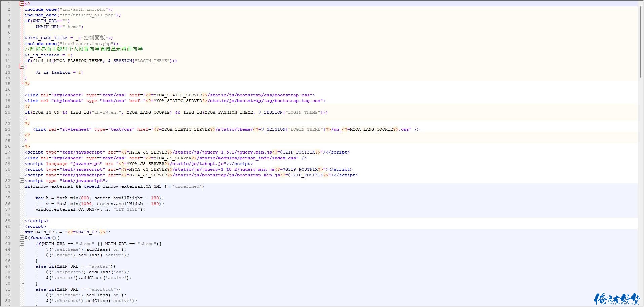Place cursor in "inc/auth.inc.php" string
This screenshot has height=307, width=644.
[x=84, y=9]
